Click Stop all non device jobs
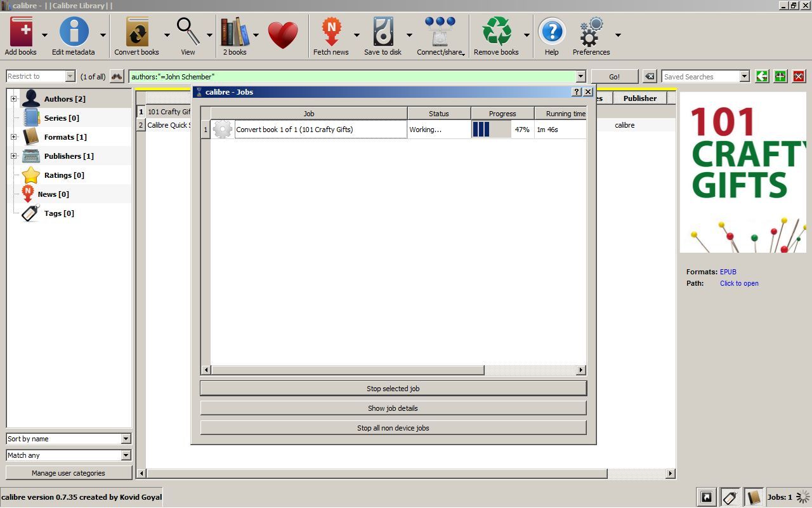The height and width of the screenshot is (508, 812). point(393,427)
